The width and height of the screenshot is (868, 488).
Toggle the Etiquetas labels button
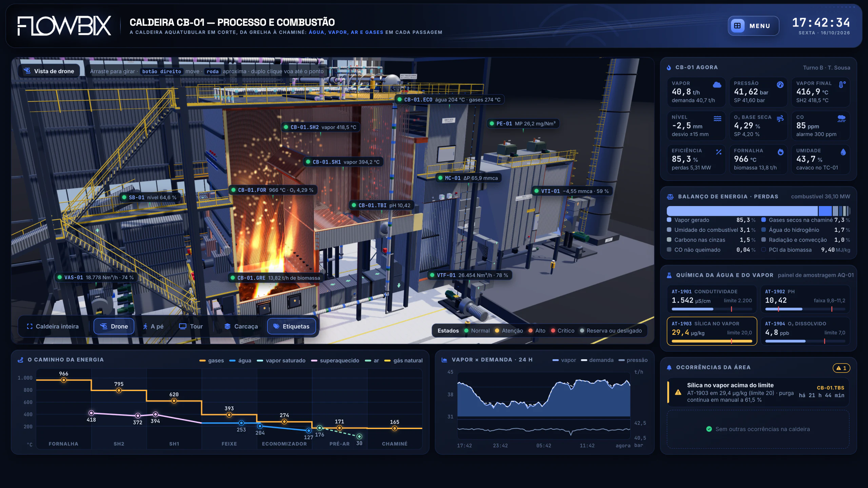[292, 326]
